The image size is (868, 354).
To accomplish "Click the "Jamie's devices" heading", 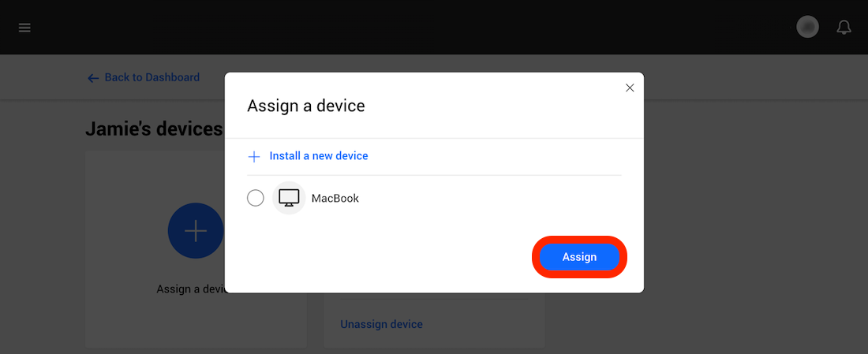I will click(x=154, y=129).
